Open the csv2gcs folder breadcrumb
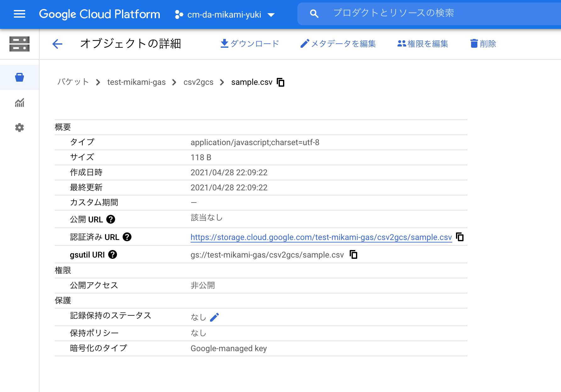 pos(198,82)
